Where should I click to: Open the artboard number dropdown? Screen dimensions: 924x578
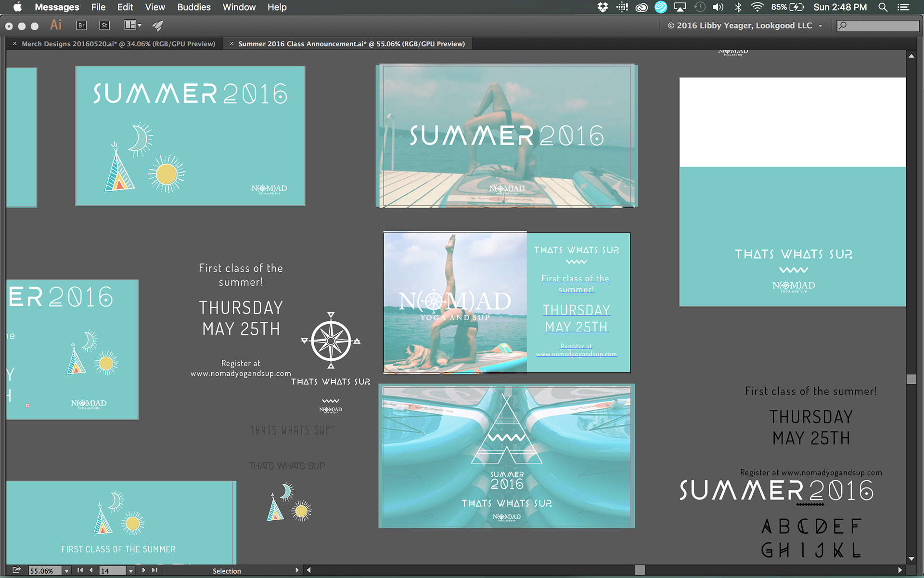tap(130, 571)
